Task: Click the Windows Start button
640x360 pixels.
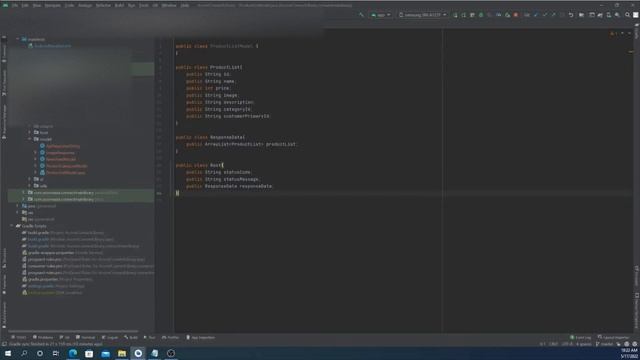Action: click(8, 353)
